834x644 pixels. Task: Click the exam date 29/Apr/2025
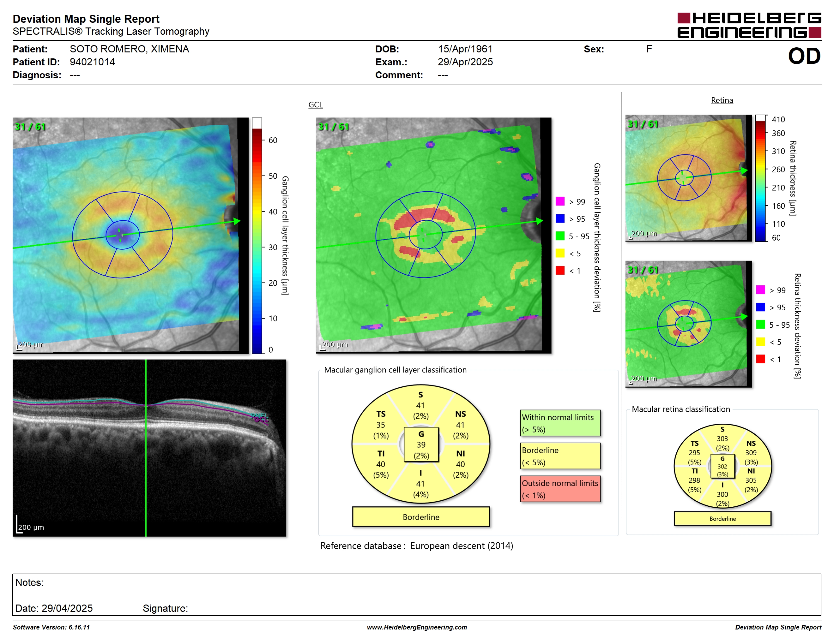point(465,62)
